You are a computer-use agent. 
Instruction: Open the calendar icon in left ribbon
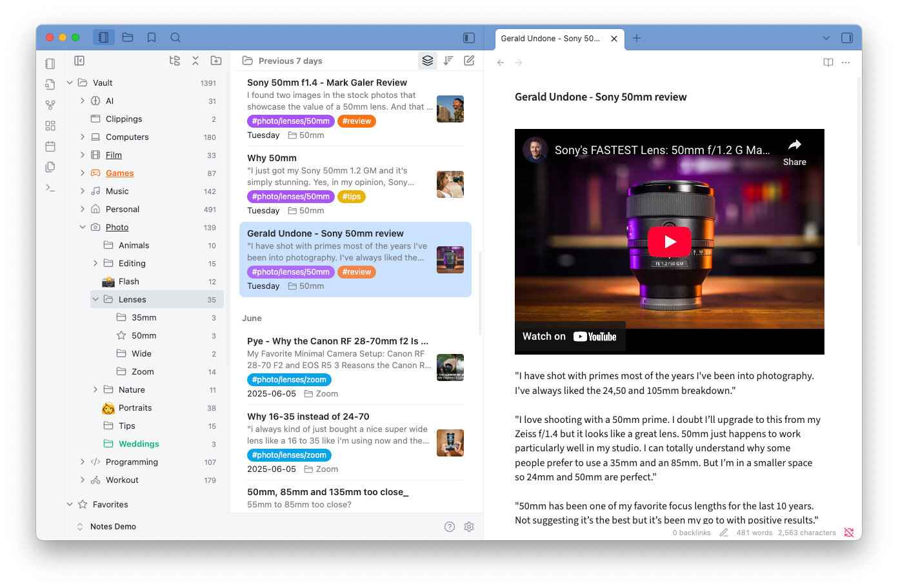click(x=50, y=146)
